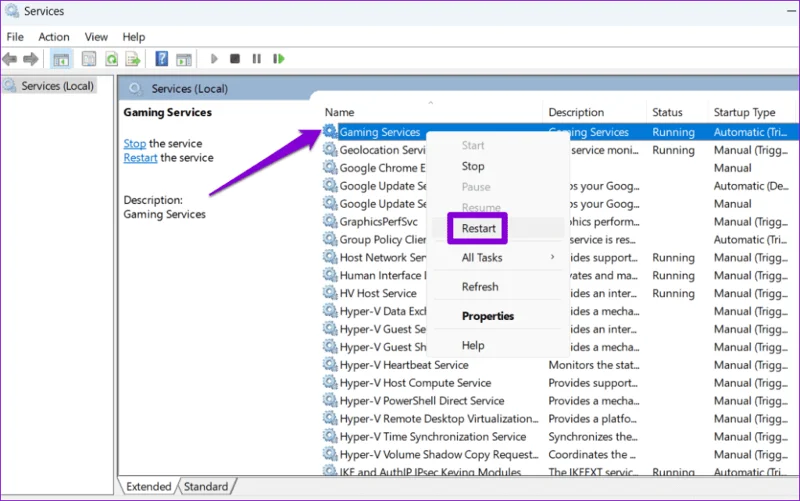Click the Refresh toolbar icon
This screenshot has width=800, height=501.
point(111,59)
